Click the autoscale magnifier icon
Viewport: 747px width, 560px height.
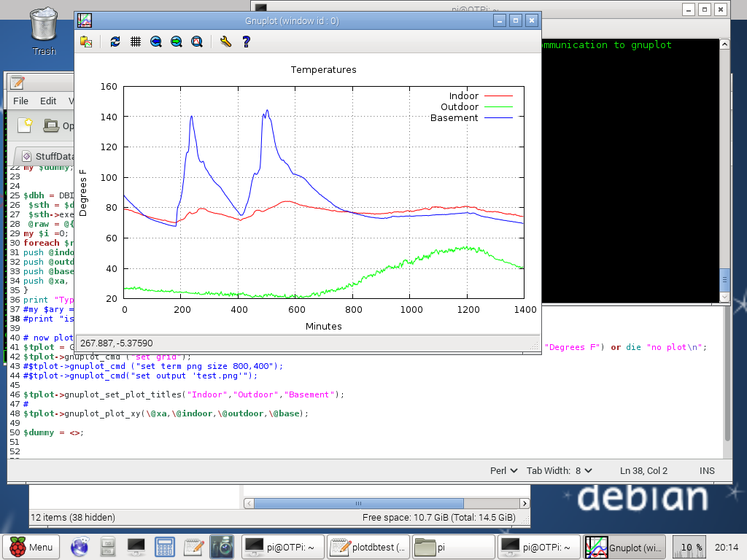point(197,42)
